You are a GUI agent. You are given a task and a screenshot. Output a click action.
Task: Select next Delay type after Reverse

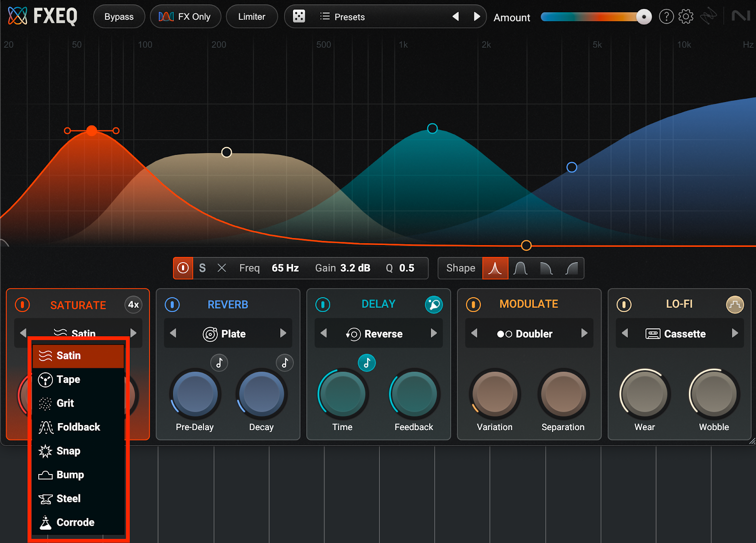pyautogui.click(x=434, y=333)
